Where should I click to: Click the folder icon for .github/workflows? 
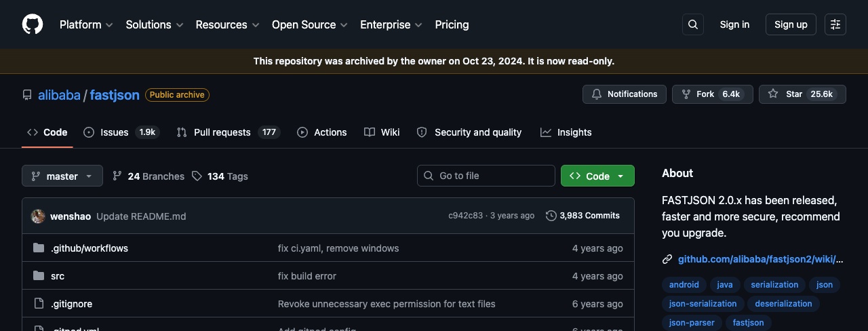39,248
